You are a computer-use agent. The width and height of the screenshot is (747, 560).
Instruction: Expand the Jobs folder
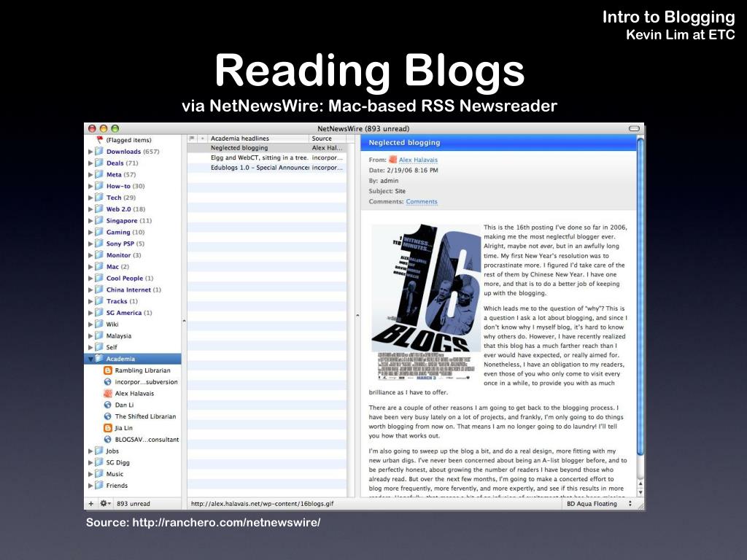(90, 451)
